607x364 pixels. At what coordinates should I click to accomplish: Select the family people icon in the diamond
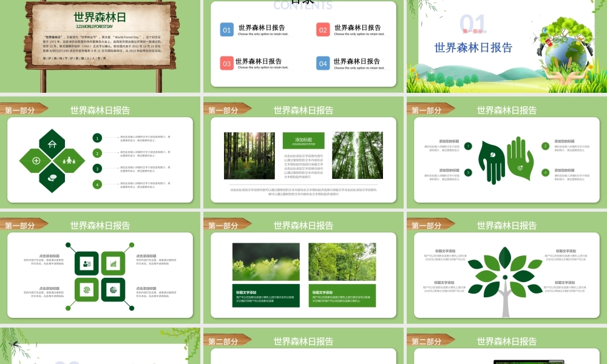coord(69,161)
